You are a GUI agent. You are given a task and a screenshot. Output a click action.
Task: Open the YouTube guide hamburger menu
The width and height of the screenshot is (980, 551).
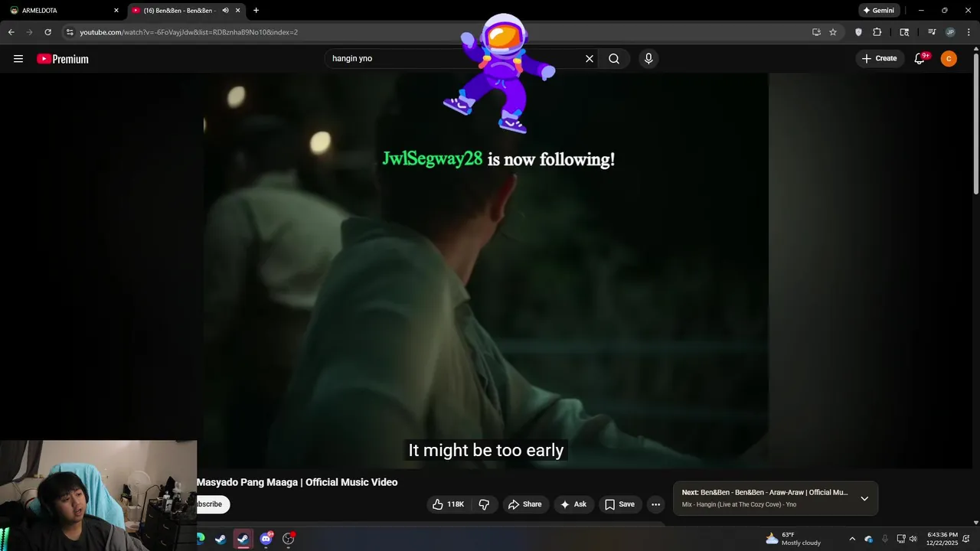tap(18, 59)
